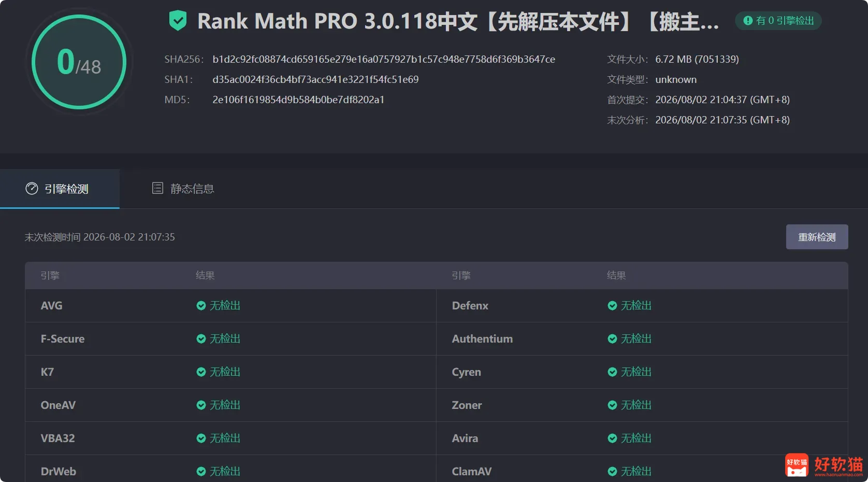Click the 无检出 result text for Defenx
The width and height of the screenshot is (868, 482).
click(x=636, y=306)
